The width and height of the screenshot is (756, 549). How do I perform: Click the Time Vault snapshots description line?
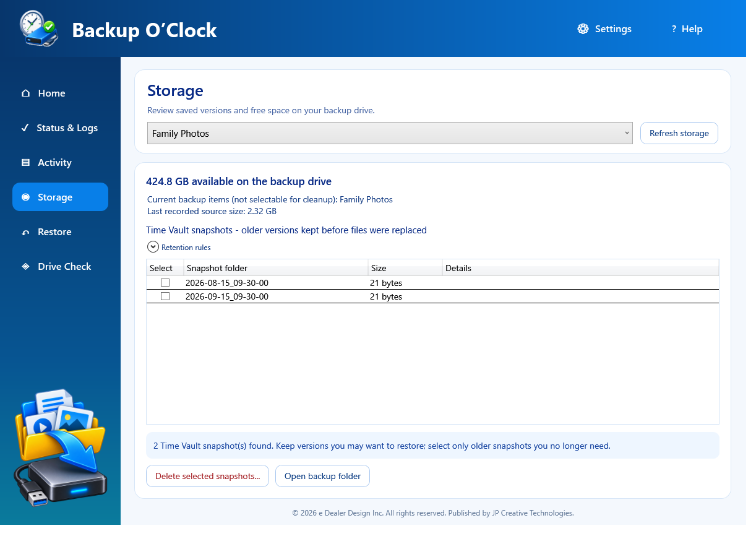[286, 230]
